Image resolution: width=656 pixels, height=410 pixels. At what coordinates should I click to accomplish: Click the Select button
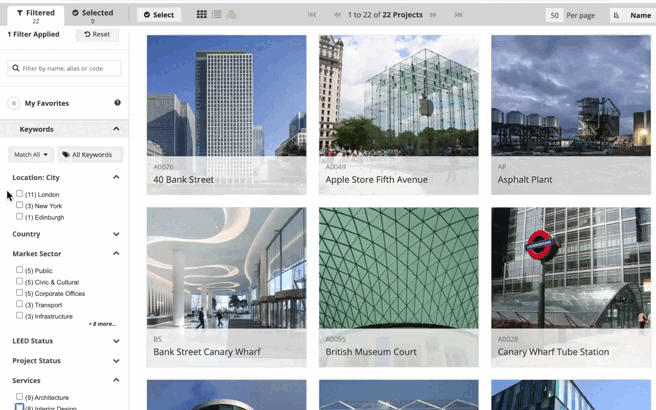pos(159,15)
